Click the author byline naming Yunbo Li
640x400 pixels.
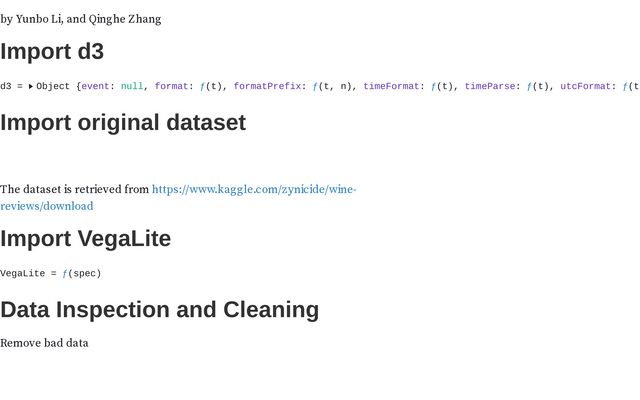pyautogui.click(x=81, y=19)
